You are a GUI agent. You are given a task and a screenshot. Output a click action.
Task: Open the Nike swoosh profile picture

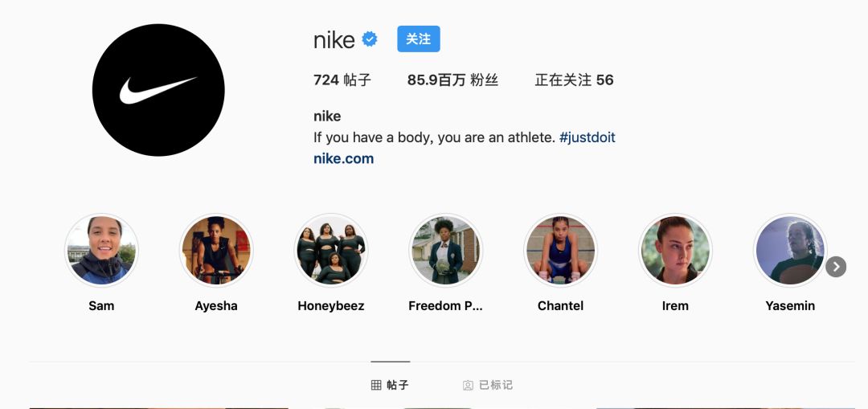(158, 90)
